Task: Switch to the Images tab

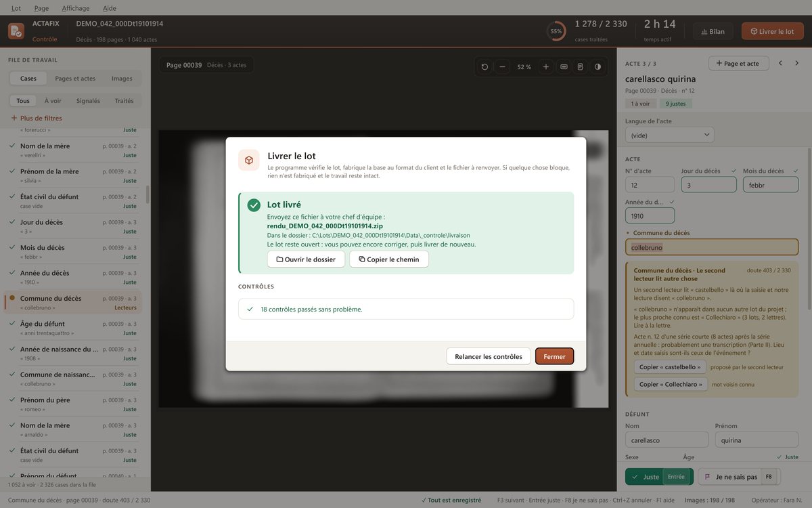Action: tap(122, 79)
